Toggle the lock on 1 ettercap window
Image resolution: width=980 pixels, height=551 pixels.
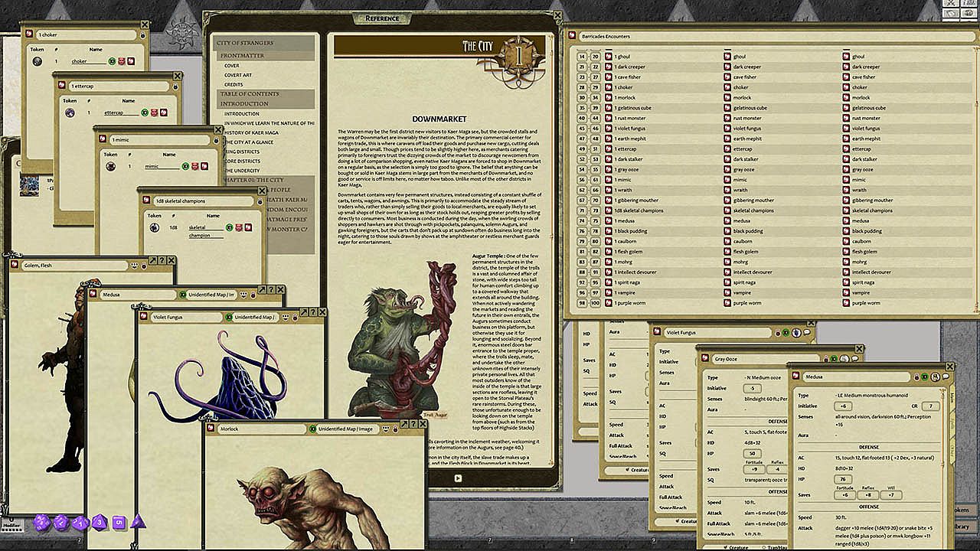[175, 87]
